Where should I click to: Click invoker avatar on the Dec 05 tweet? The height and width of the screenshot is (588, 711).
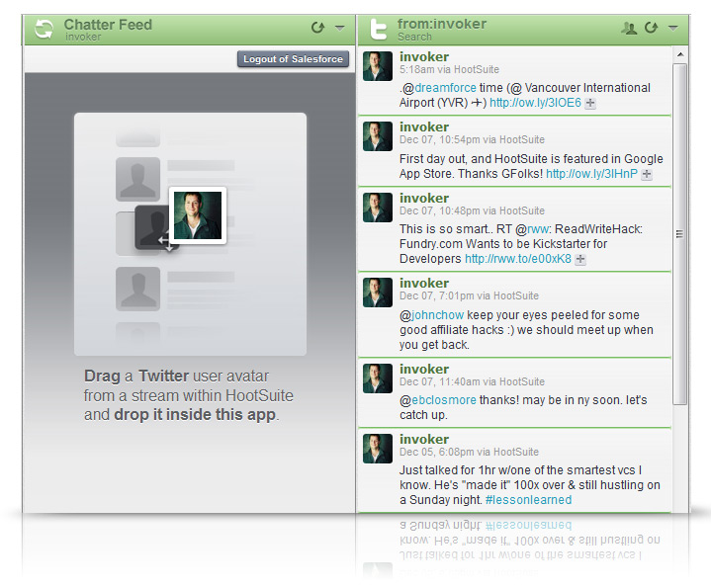[x=378, y=449]
